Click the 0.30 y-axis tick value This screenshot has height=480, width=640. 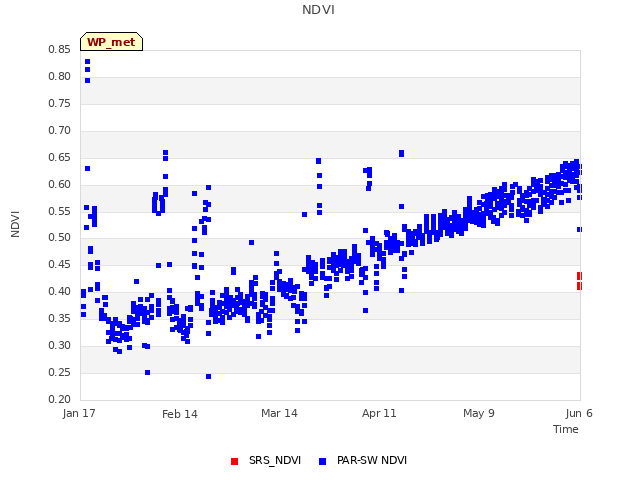pyautogui.click(x=59, y=345)
